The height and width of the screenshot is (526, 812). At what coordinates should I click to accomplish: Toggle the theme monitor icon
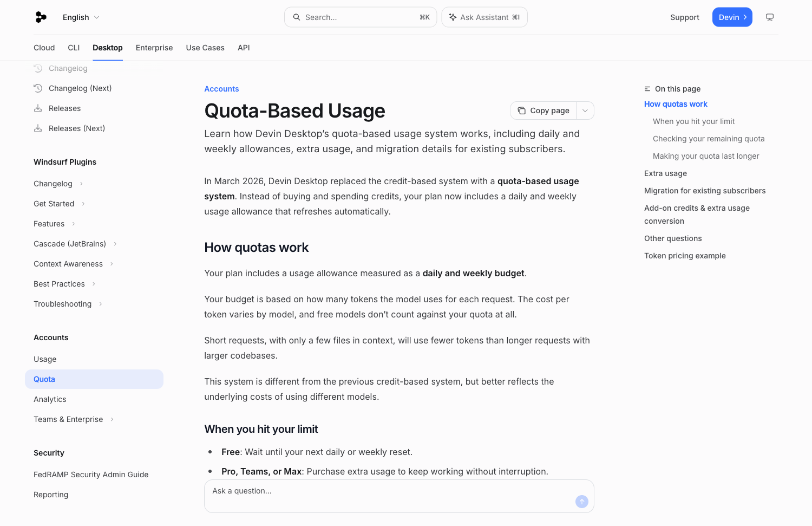(770, 17)
